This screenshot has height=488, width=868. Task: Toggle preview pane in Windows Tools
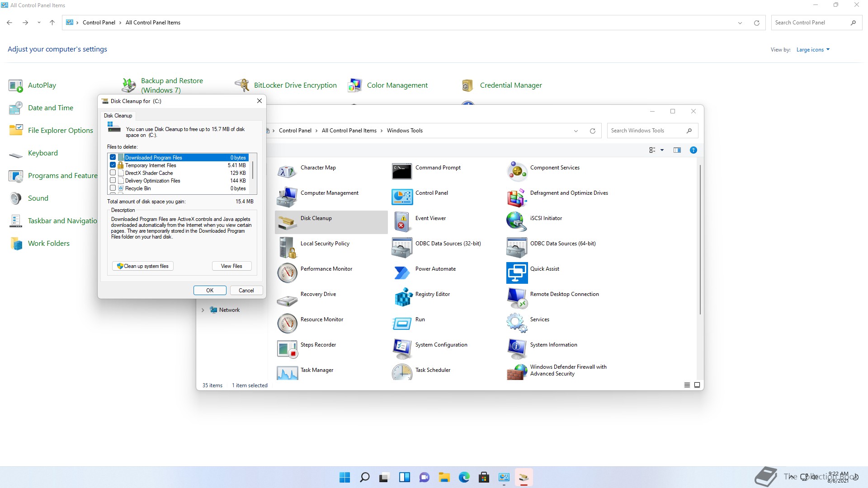(x=677, y=150)
